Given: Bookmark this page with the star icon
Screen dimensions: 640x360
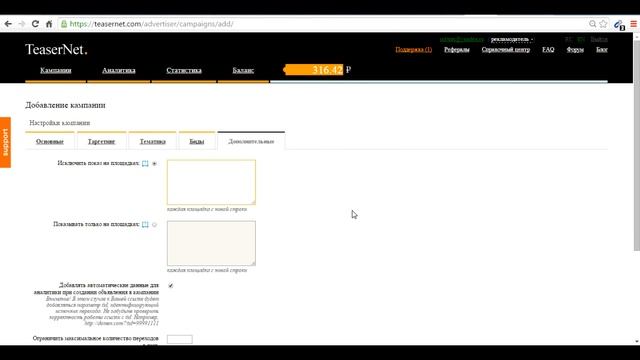Looking at the screenshot, I should pyautogui.click(x=603, y=24).
